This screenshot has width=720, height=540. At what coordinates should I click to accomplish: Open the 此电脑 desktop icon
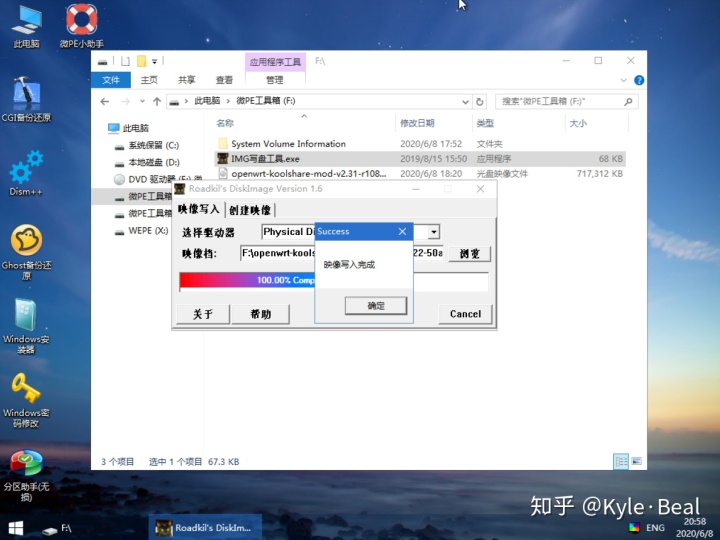[x=27, y=26]
